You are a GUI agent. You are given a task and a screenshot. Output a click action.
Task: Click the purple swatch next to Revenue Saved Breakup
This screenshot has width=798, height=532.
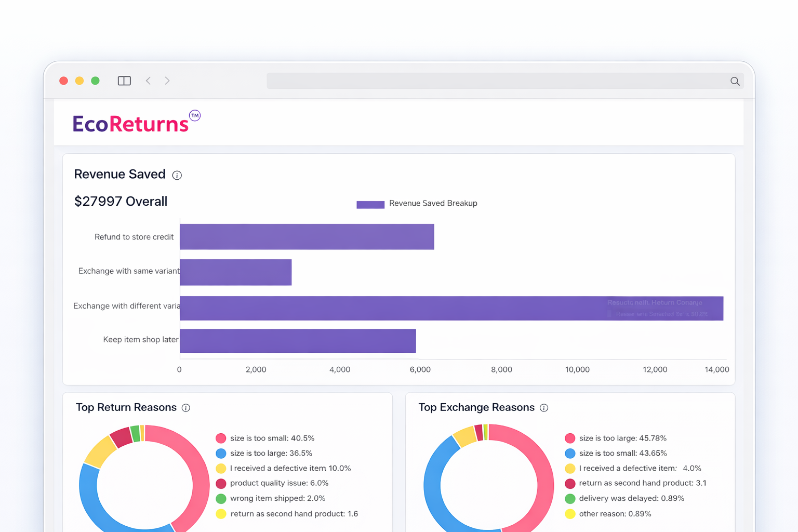point(370,204)
